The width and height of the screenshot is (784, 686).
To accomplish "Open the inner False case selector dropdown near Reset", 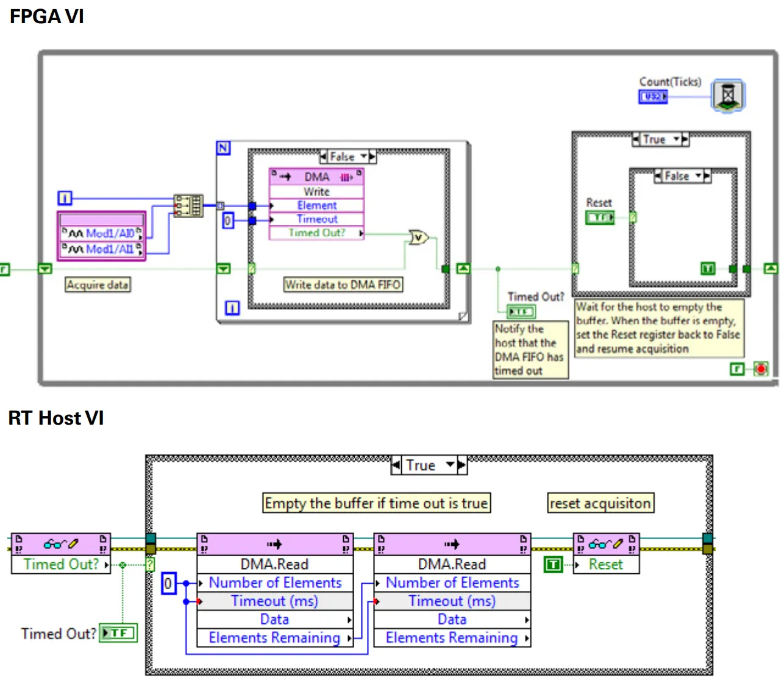I will (699, 176).
